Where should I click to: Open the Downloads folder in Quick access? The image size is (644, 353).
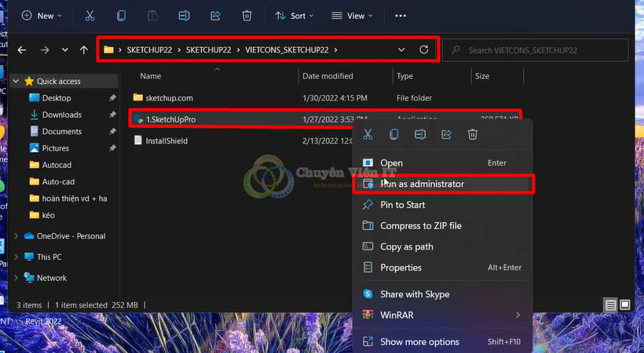tap(61, 115)
